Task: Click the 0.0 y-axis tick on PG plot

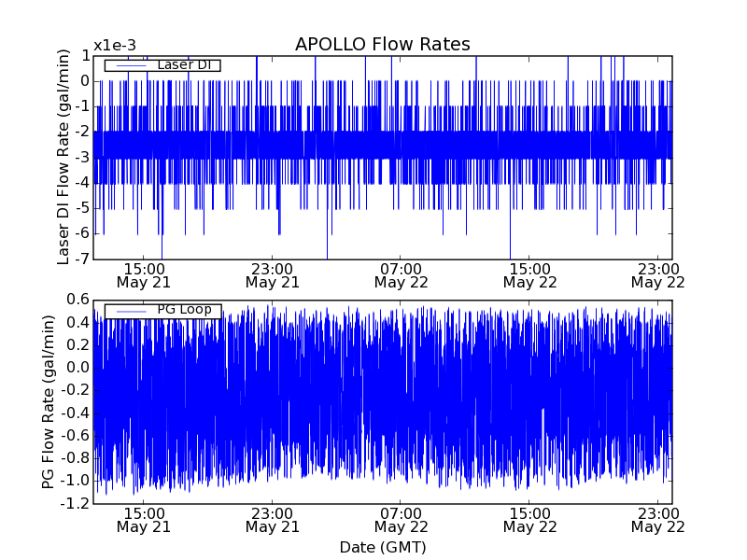Action: coord(78,368)
